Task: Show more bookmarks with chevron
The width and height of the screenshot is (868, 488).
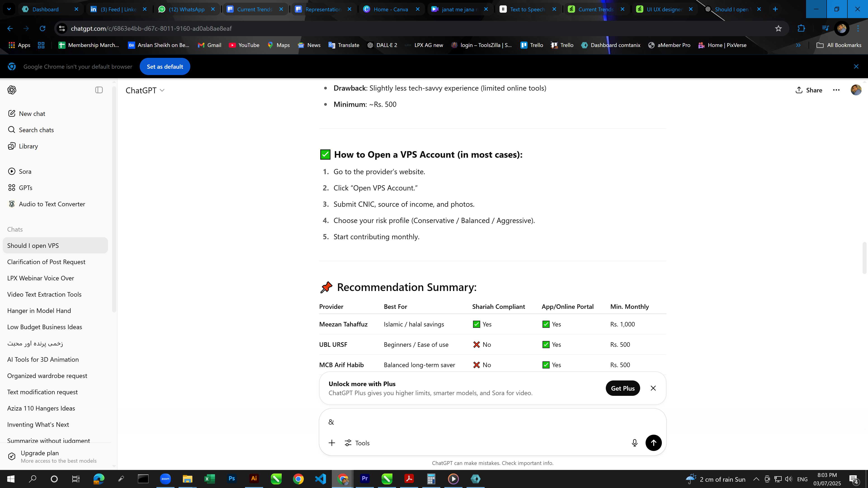Action: click(798, 45)
